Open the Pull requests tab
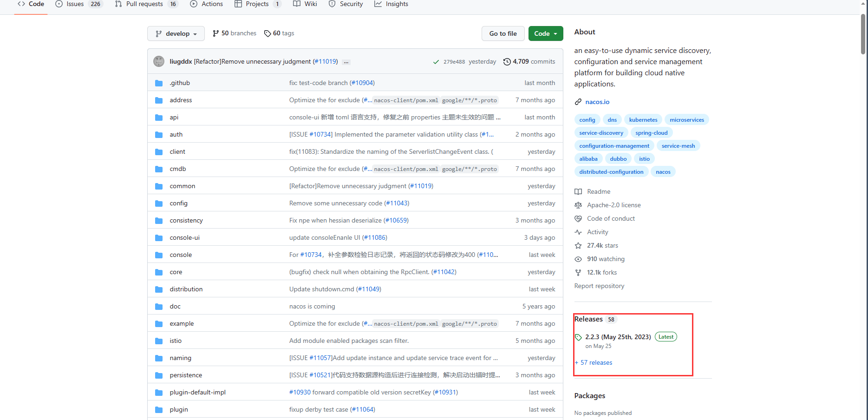The height and width of the screenshot is (420, 868). [x=146, y=4]
